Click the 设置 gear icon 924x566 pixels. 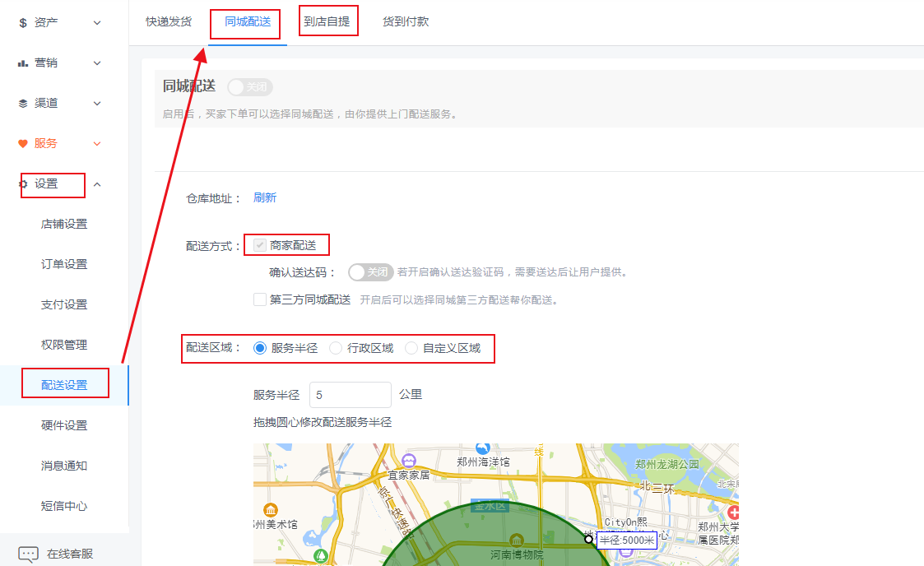pyautogui.click(x=23, y=184)
